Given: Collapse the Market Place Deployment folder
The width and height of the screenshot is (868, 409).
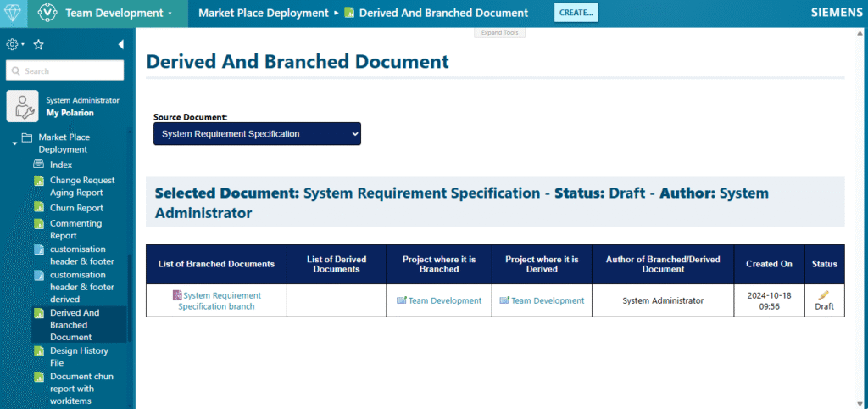Looking at the screenshot, I should 14,143.
